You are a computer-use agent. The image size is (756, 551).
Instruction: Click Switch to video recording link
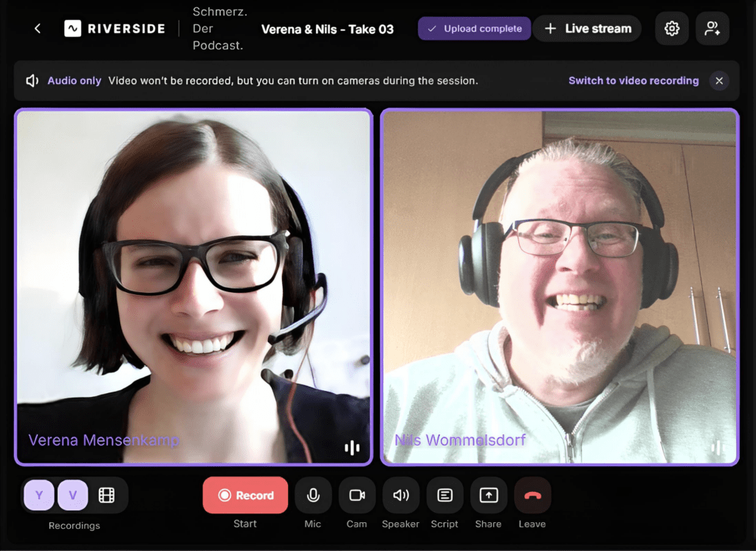tap(633, 80)
